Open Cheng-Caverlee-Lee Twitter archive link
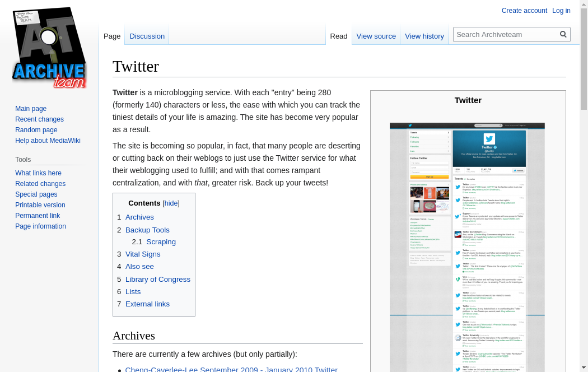Viewport: 588px width, 372px height. pos(231,369)
